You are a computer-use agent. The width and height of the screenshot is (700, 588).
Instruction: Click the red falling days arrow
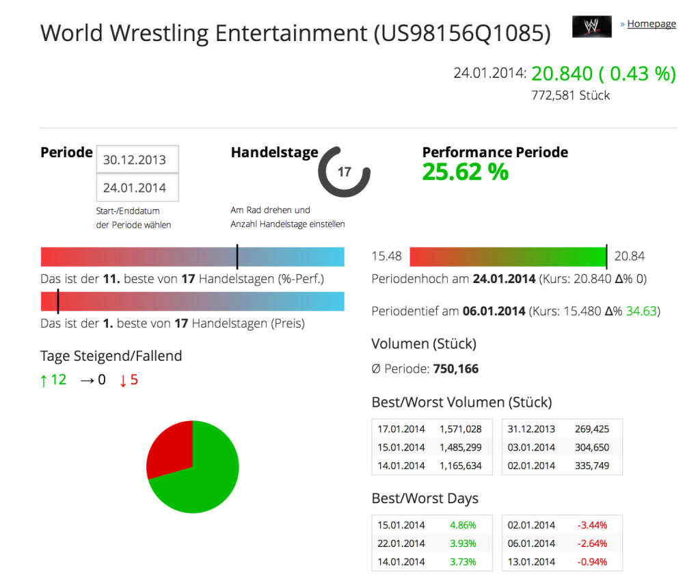pyautogui.click(x=123, y=380)
